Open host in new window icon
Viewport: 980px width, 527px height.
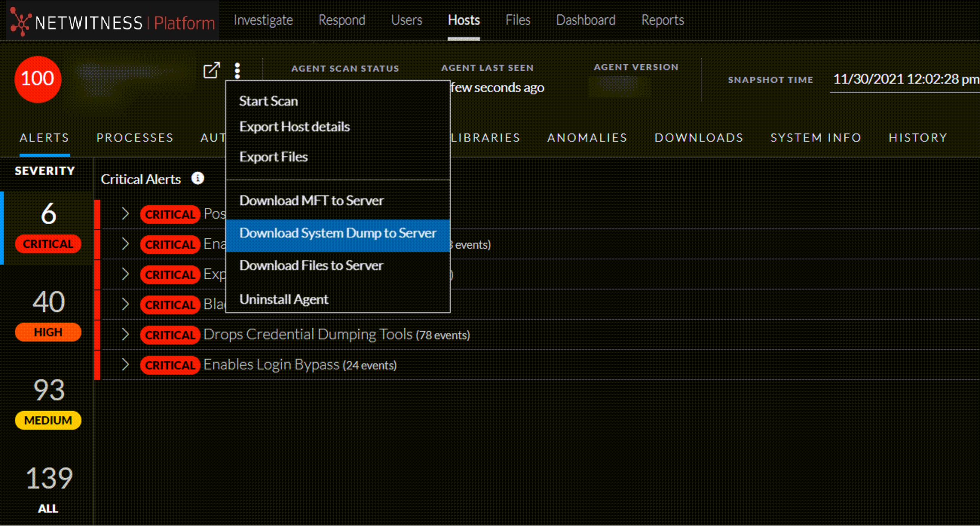coord(211,70)
